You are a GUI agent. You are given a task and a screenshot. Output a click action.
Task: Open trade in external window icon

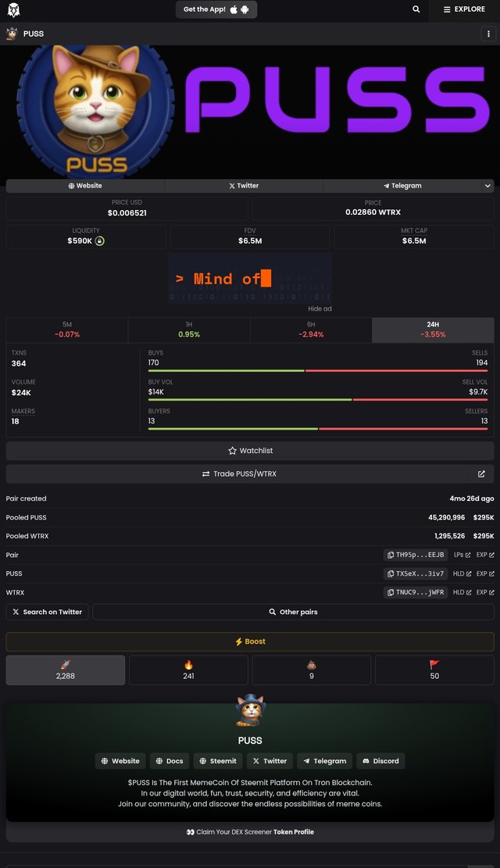click(481, 474)
